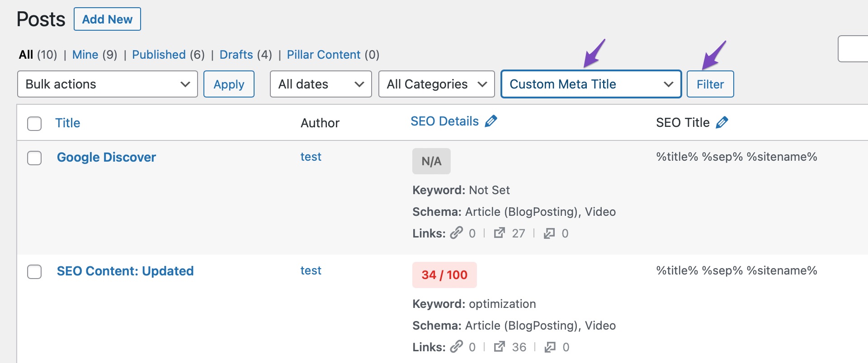Viewport: 868px width, 363px height.
Task: Click Schema text in SEO Content row
Action: [514, 326]
